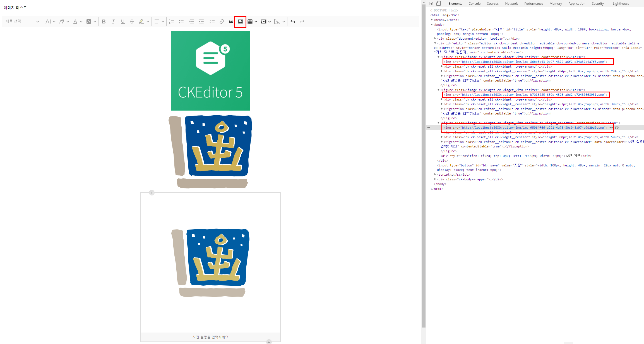Insert a numbered list
644x344 pixels.
(172, 21)
